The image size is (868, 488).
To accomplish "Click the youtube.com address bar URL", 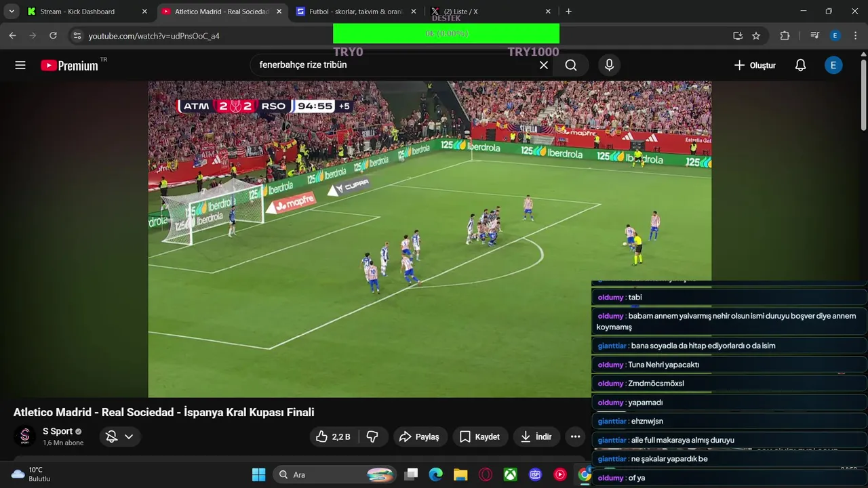I will click(x=154, y=36).
